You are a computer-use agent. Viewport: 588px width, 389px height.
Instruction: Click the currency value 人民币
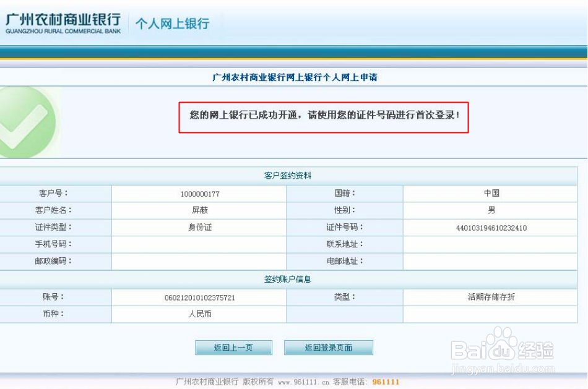[200, 314]
